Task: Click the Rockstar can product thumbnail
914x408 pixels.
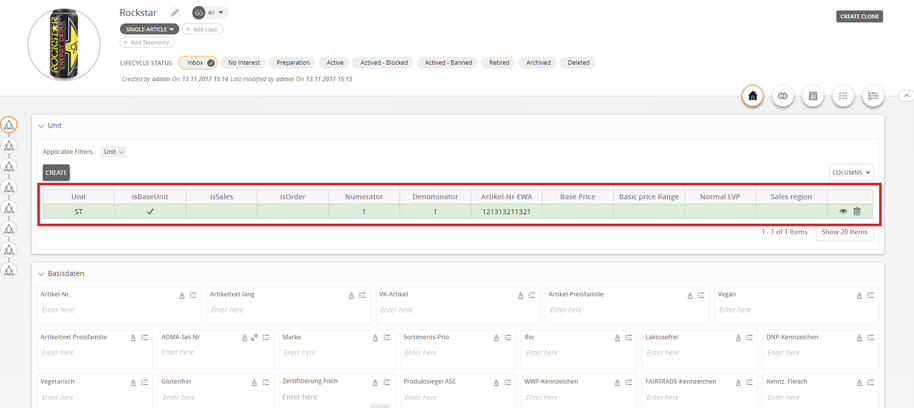Action: pyautogui.click(x=64, y=44)
